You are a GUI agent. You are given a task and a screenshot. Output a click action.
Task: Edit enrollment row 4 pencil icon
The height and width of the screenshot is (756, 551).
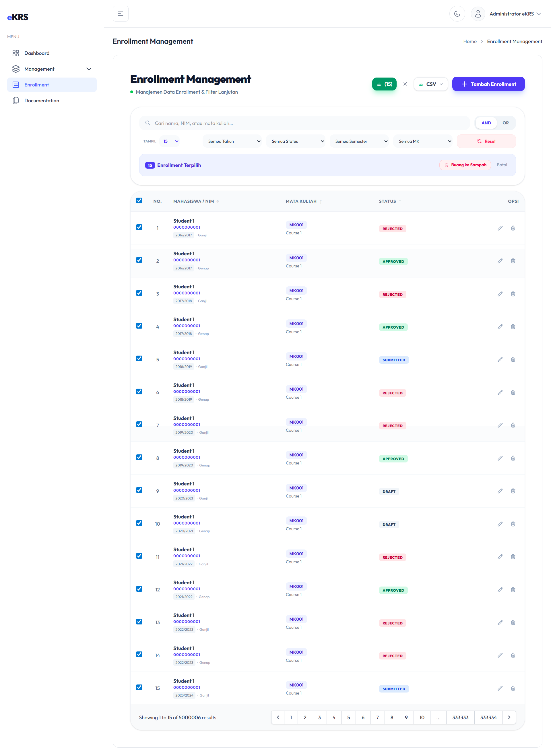coord(500,326)
